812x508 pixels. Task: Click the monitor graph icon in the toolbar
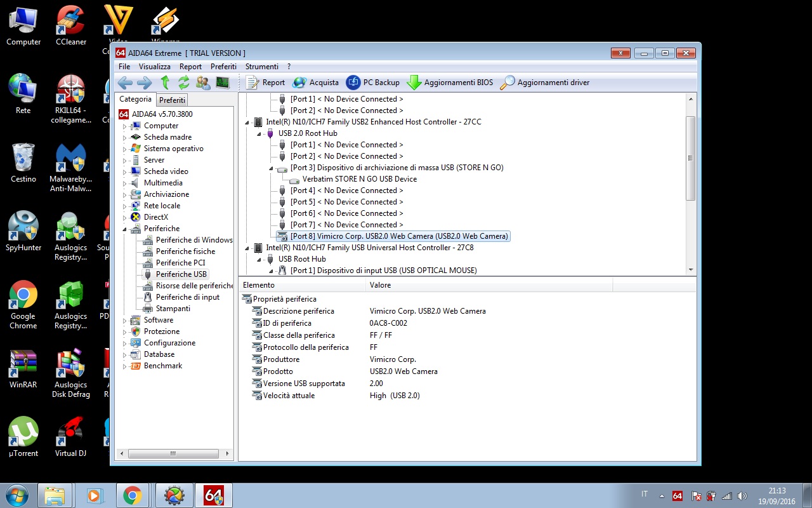(x=222, y=83)
